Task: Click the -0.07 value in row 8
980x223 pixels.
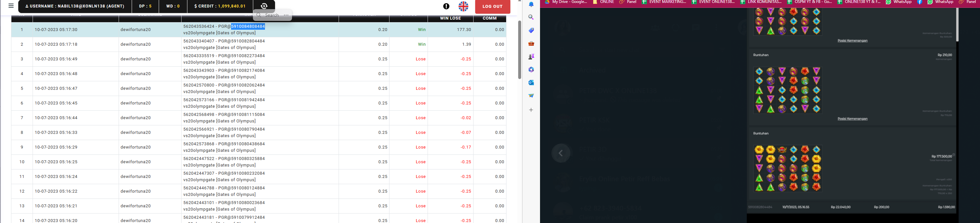Action: click(466, 133)
